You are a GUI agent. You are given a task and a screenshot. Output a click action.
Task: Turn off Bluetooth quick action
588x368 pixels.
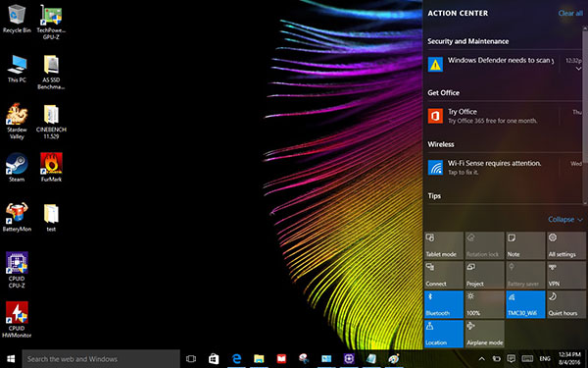click(x=444, y=304)
